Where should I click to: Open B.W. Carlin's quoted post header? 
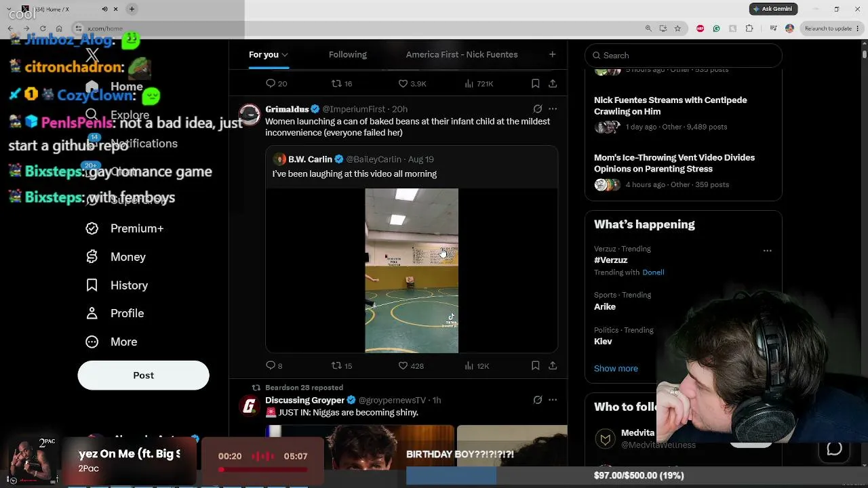point(353,159)
